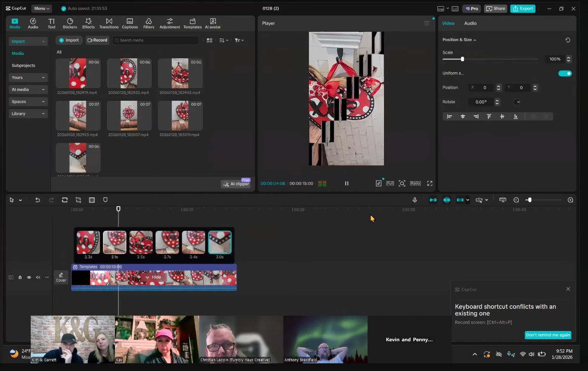Select the Media tab in top toolbar
The width and height of the screenshot is (588, 371).
point(15,23)
